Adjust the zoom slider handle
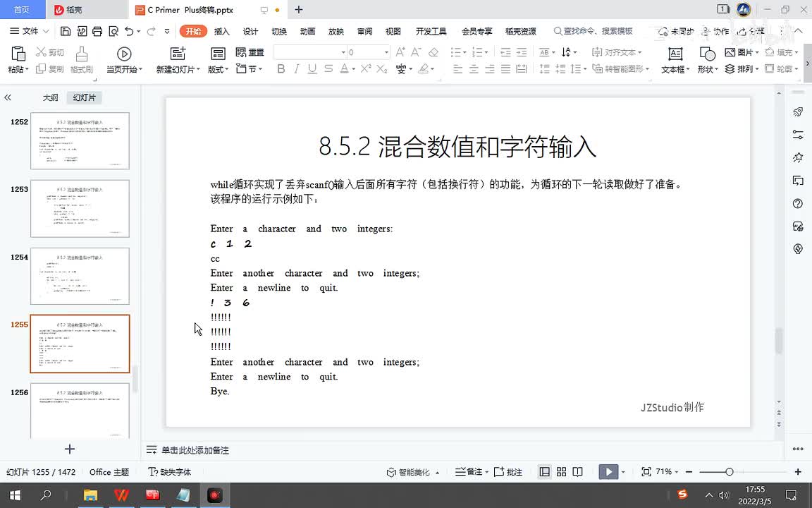Viewport: 812px width, 508px height. click(x=729, y=472)
